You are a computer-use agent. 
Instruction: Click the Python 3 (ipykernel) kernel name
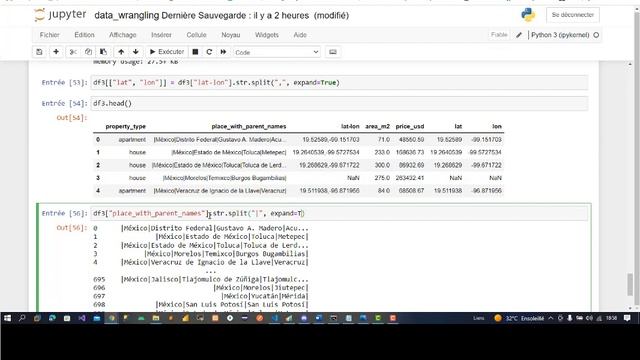(560, 35)
